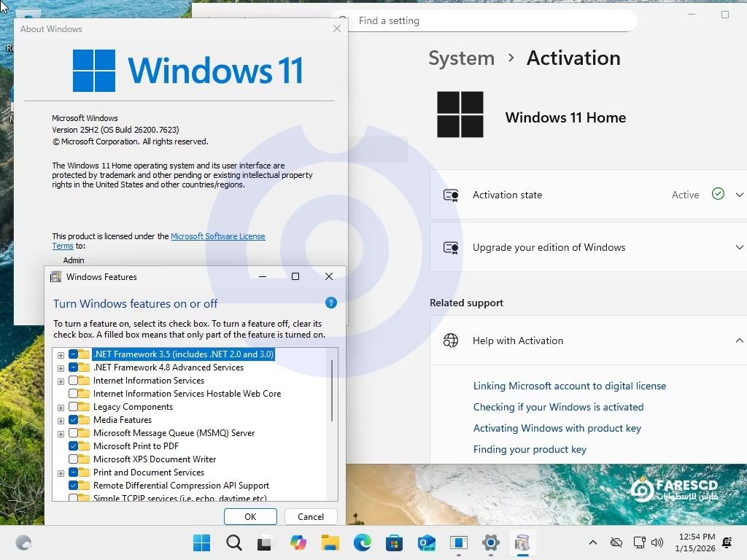747x560 pixels.
Task: Open the Start menu
Action: 201,542
